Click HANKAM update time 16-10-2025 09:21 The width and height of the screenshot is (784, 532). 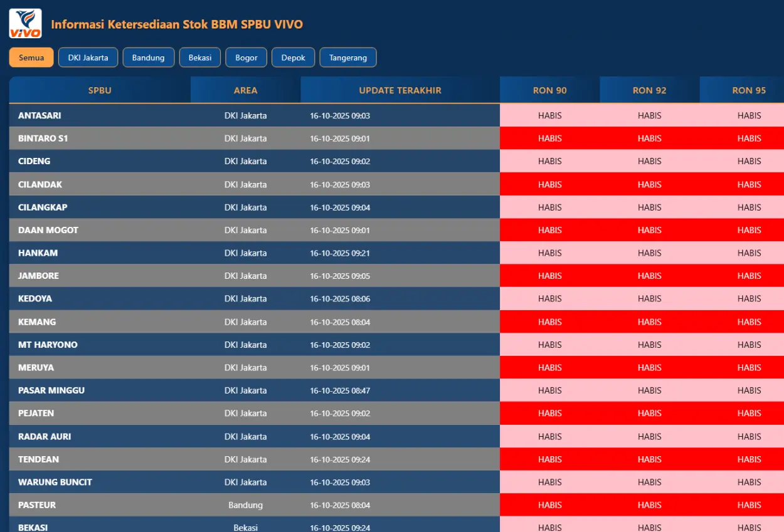340,253
